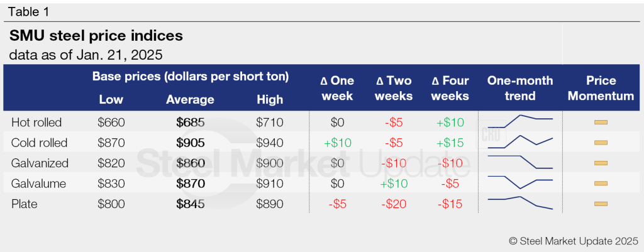
Task: Click the One-month trend column header
Action: [x=520, y=88]
